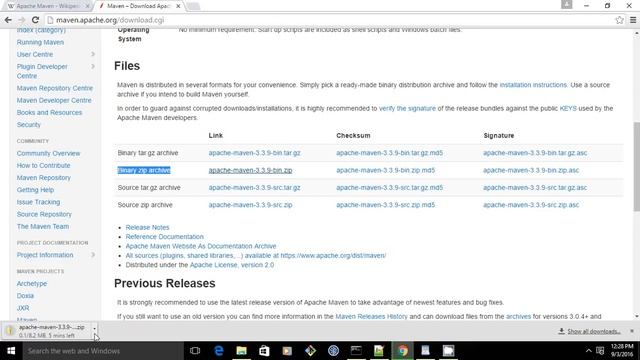Open the public KEYS link
The width and height of the screenshot is (640, 360).
[568, 109]
